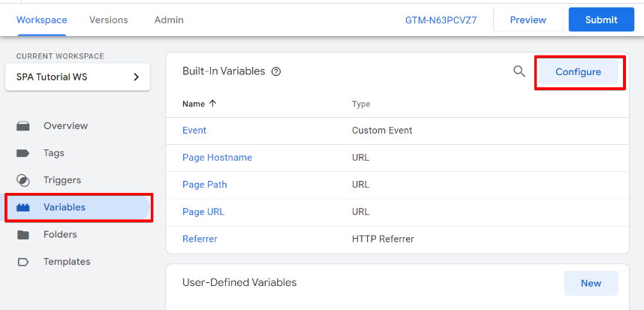Viewport: 644px width, 310px height.
Task: Open the Admin tab
Action: (x=169, y=20)
